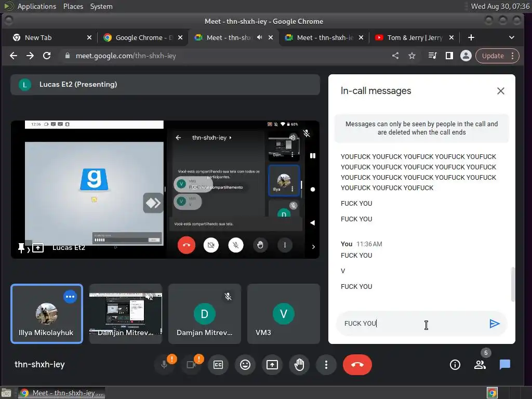The width and height of the screenshot is (532, 399).
Task: Click phone's raise hand button in presentation
Action: 260,245
